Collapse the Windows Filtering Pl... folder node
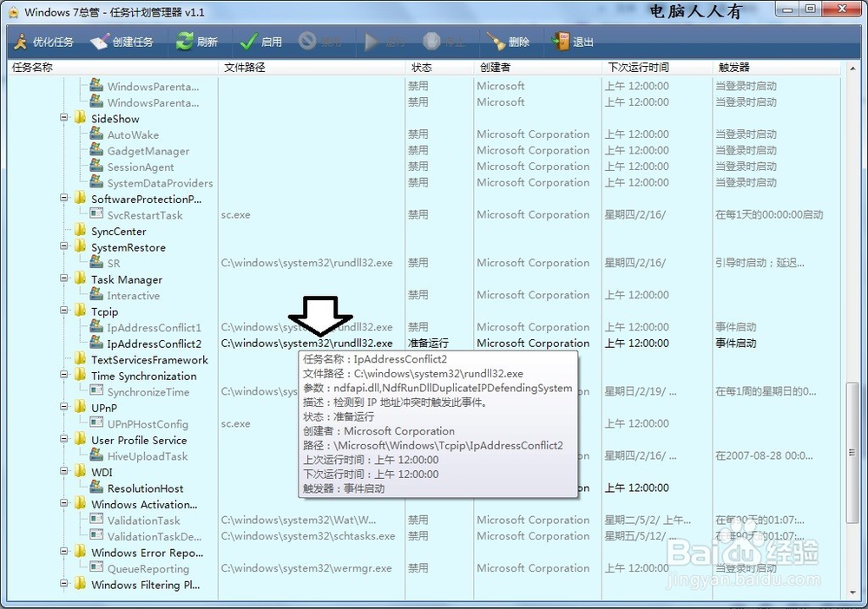 (x=64, y=583)
